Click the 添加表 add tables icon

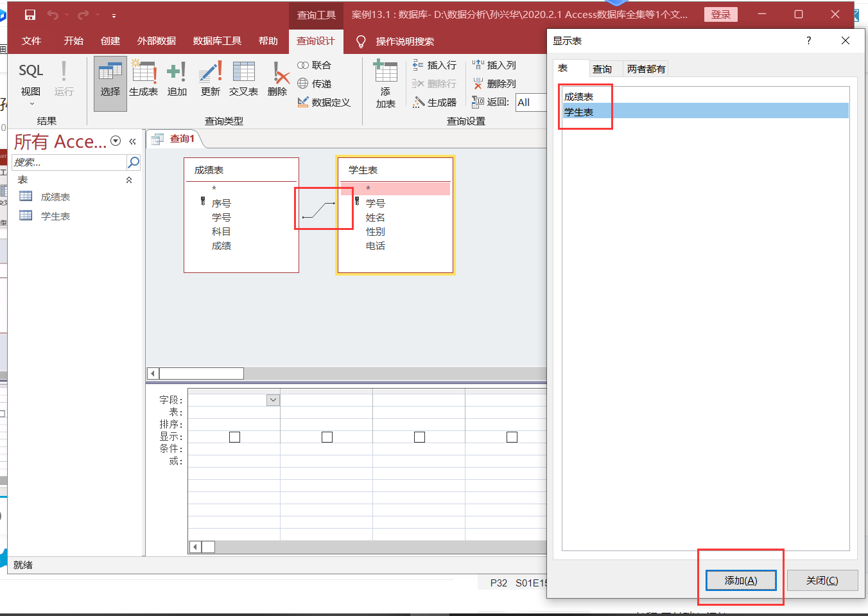(386, 84)
